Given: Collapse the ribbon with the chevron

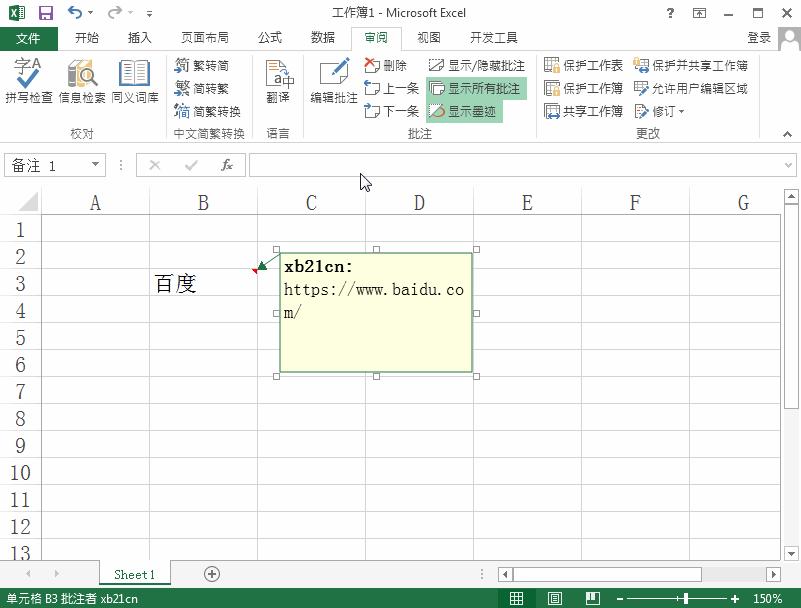Looking at the screenshot, I should pyautogui.click(x=787, y=134).
